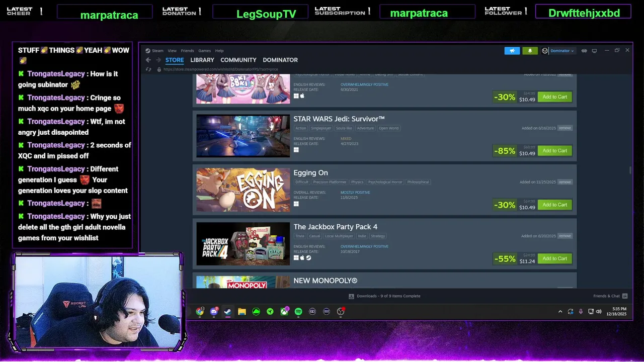
Task: Remove STAR WARS Jedi: Survivor from wishlist
Action: point(565,128)
